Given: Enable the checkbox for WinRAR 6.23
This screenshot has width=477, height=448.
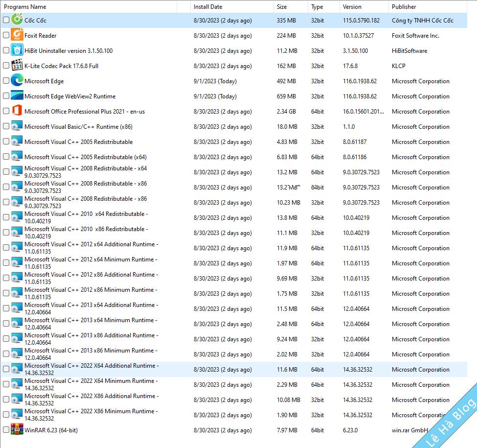Looking at the screenshot, I should [x=6, y=430].
